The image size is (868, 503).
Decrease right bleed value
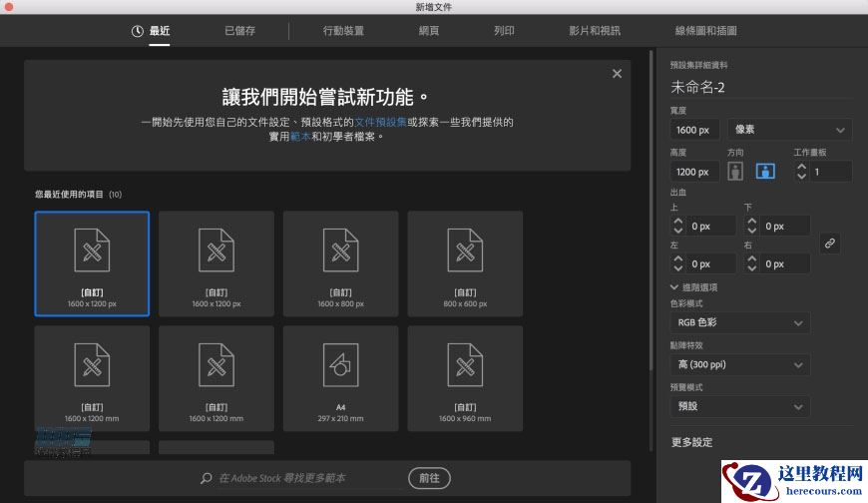click(751, 268)
